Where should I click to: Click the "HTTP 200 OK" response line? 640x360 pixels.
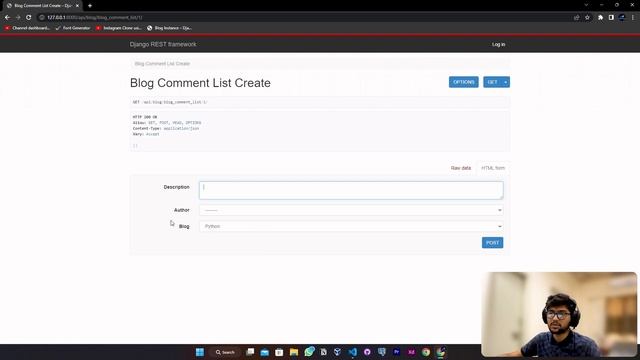point(145,117)
